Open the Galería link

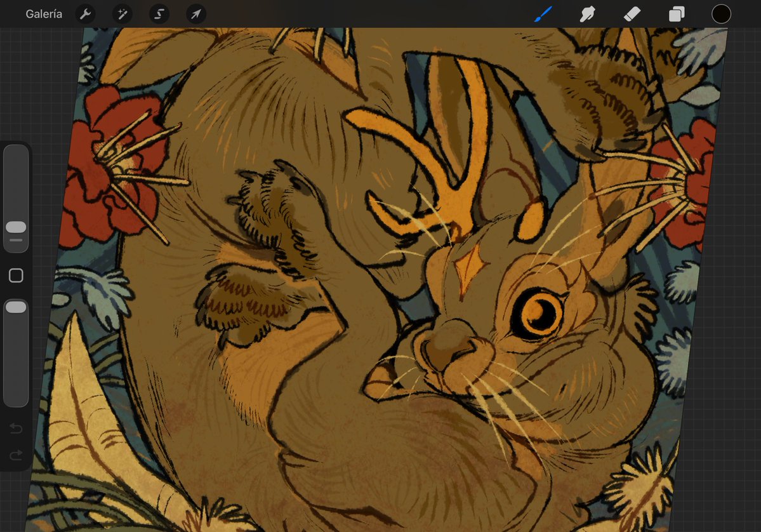44,14
